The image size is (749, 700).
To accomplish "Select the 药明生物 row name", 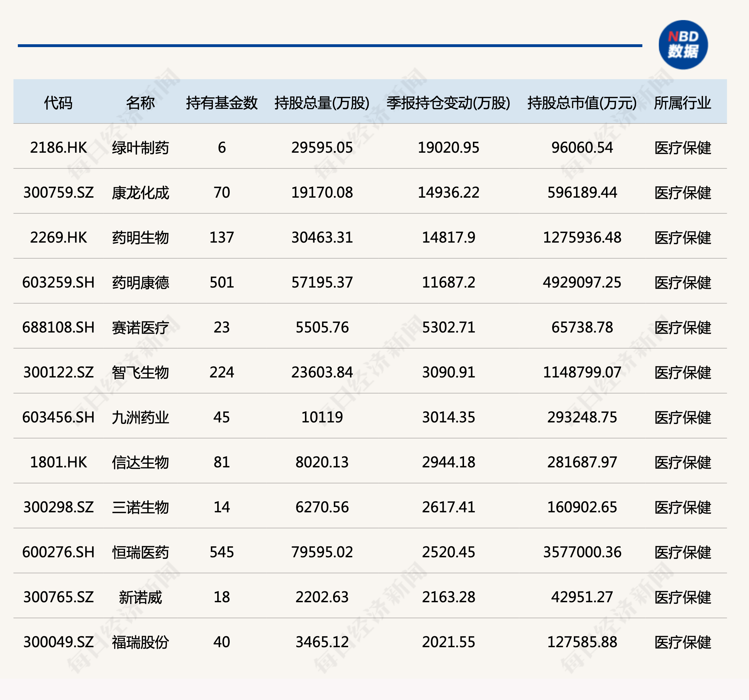I will point(140,238).
